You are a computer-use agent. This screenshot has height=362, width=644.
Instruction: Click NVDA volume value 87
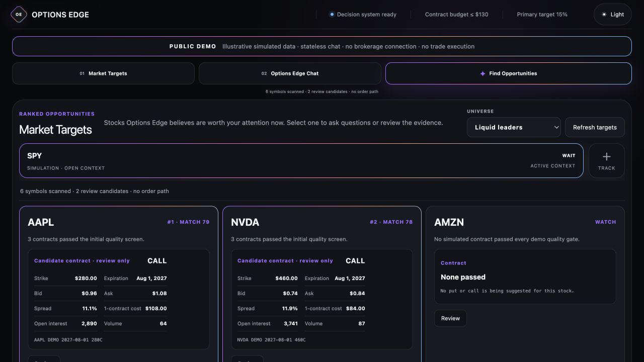tap(362, 323)
